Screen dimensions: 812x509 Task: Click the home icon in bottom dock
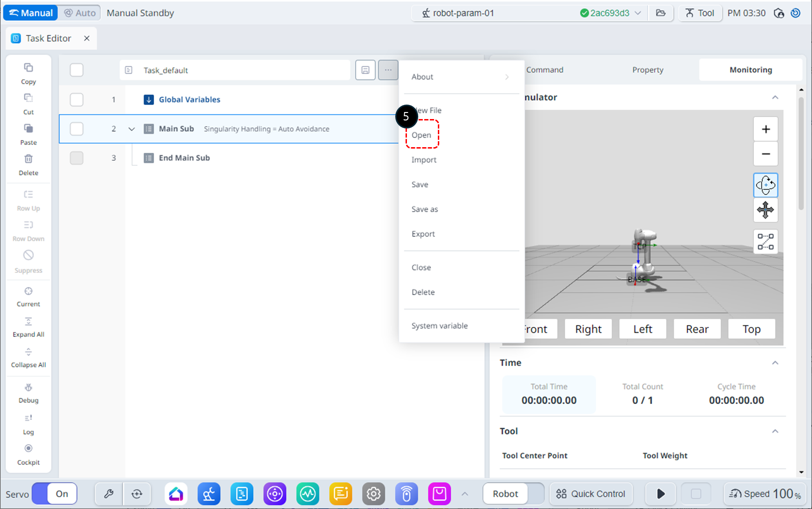coord(176,494)
